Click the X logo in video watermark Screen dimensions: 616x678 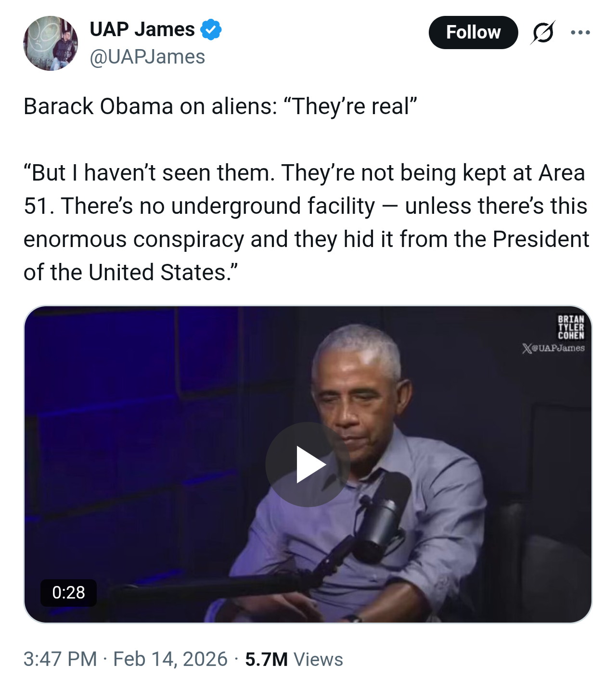[x=527, y=348]
